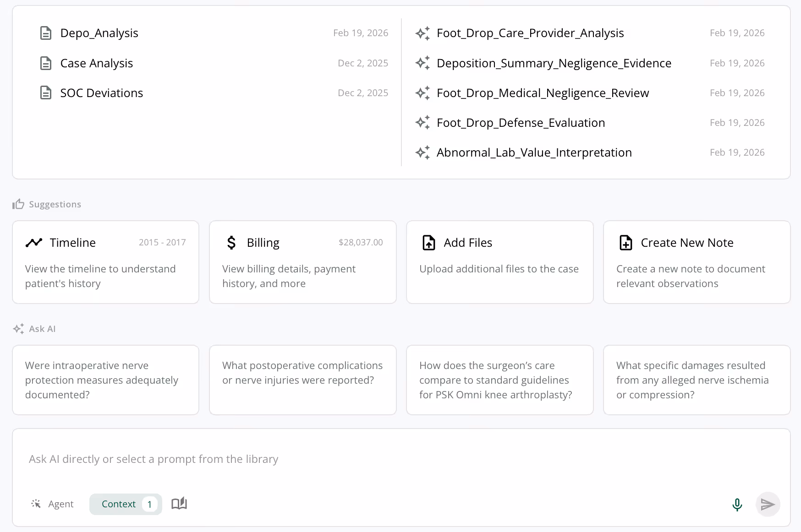Click the sparkle icon next to Abnormal_Lab_Value_Interpretation
801x532 pixels.
pos(422,152)
